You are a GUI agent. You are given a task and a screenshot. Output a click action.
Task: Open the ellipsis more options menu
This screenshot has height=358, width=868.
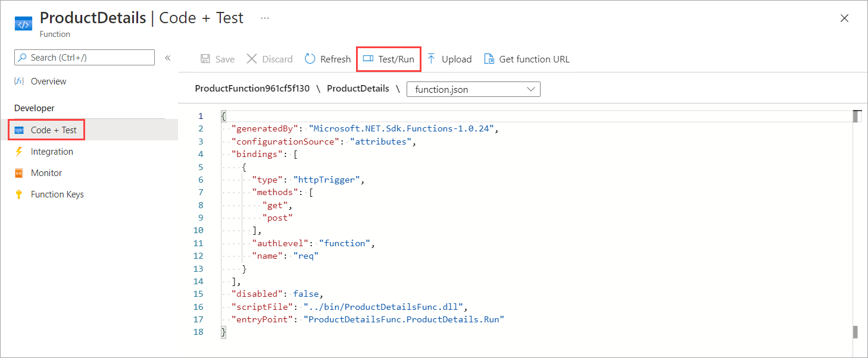[x=265, y=18]
